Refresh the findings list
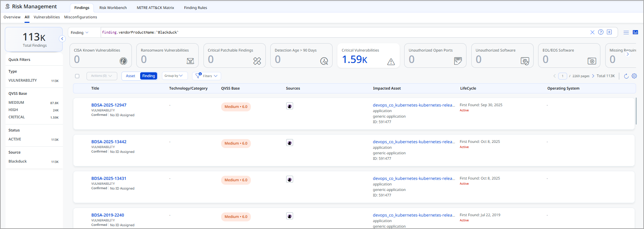The height and width of the screenshot is (229, 644). click(626, 76)
